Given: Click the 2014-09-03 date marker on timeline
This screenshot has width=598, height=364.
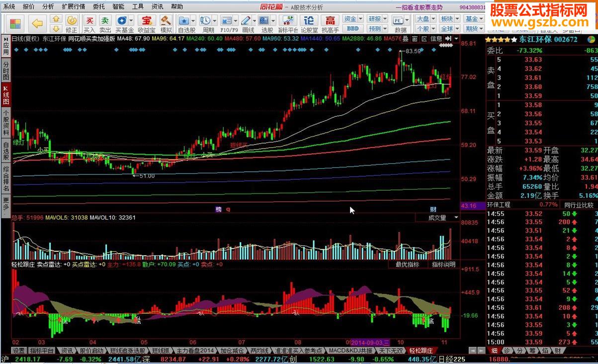Looking at the screenshot, I should [x=371, y=342].
